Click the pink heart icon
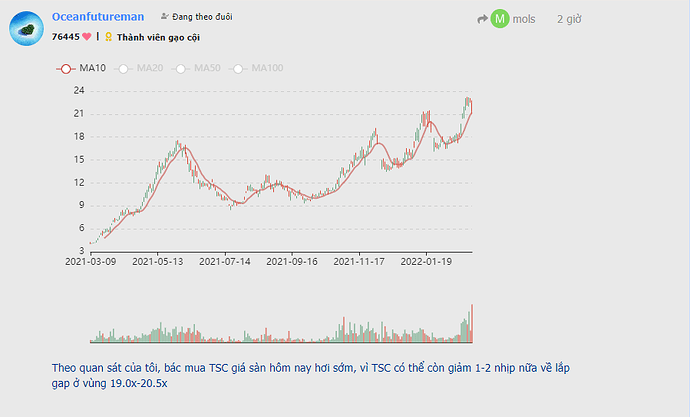Image resolution: width=690 pixels, height=417 pixels. [x=87, y=37]
